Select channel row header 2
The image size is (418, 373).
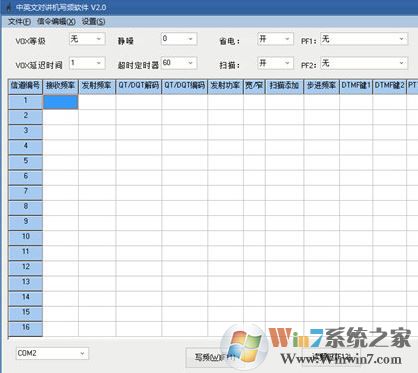coord(25,117)
